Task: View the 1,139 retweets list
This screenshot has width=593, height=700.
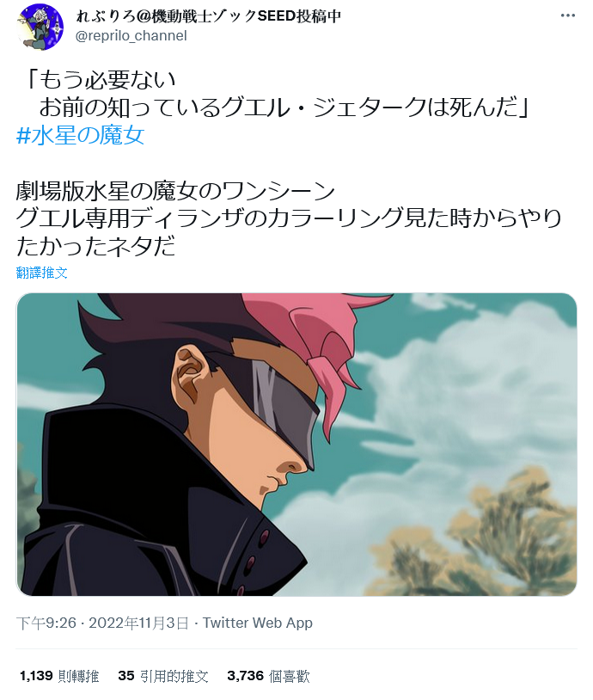Action: pyautogui.click(x=59, y=676)
